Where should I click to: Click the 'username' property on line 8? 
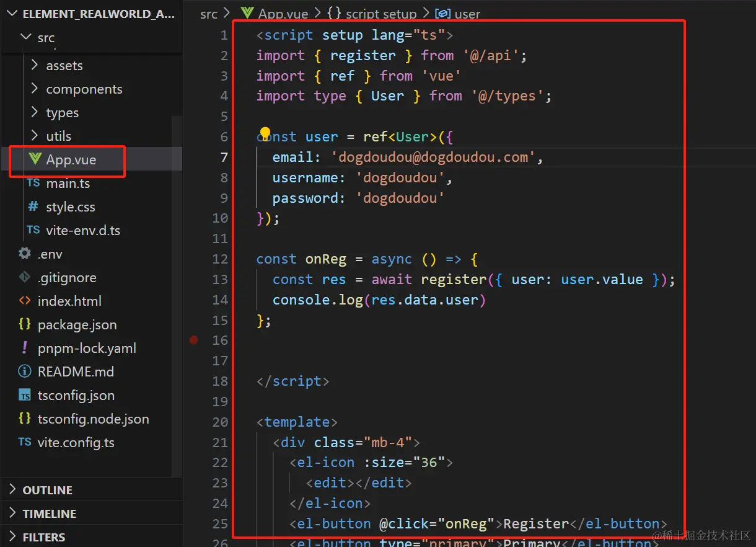tap(305, 178)
